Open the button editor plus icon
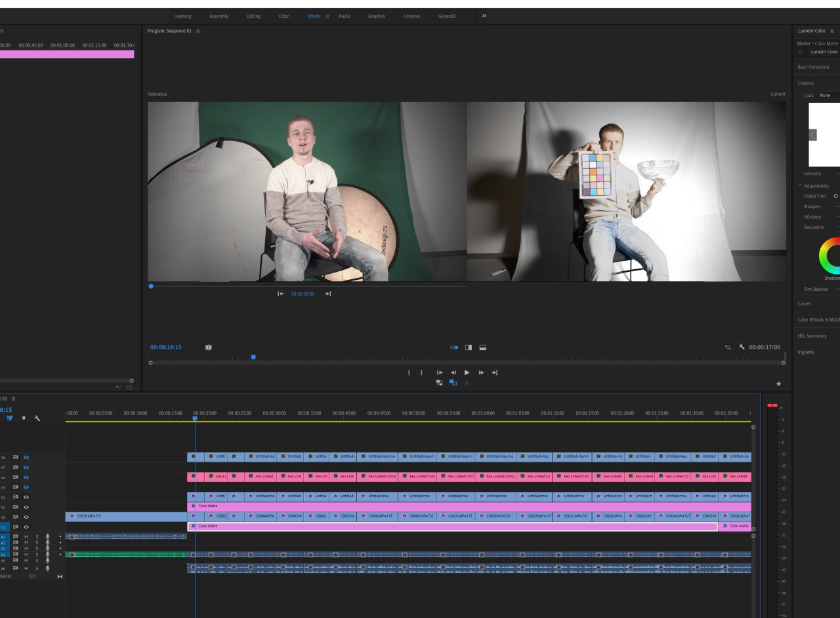The height and width of the screenshot is (618, 840). coord(779,384)
